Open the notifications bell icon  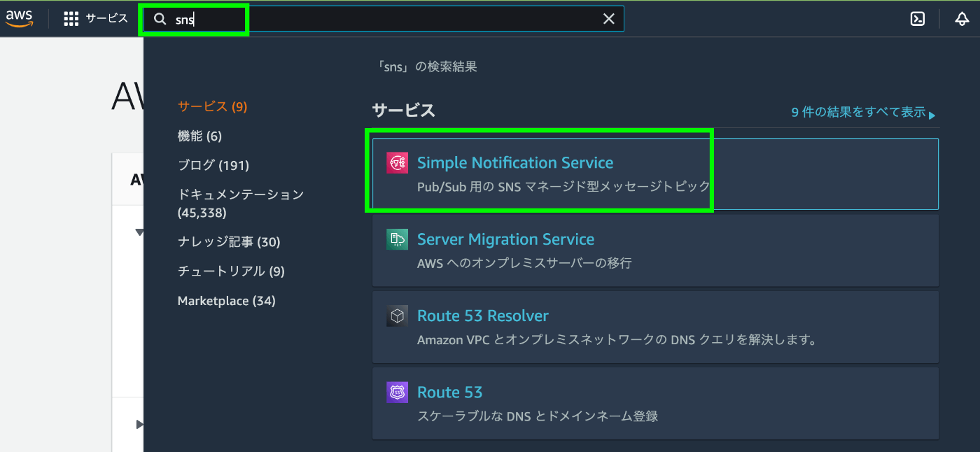[x=962, y=19]
